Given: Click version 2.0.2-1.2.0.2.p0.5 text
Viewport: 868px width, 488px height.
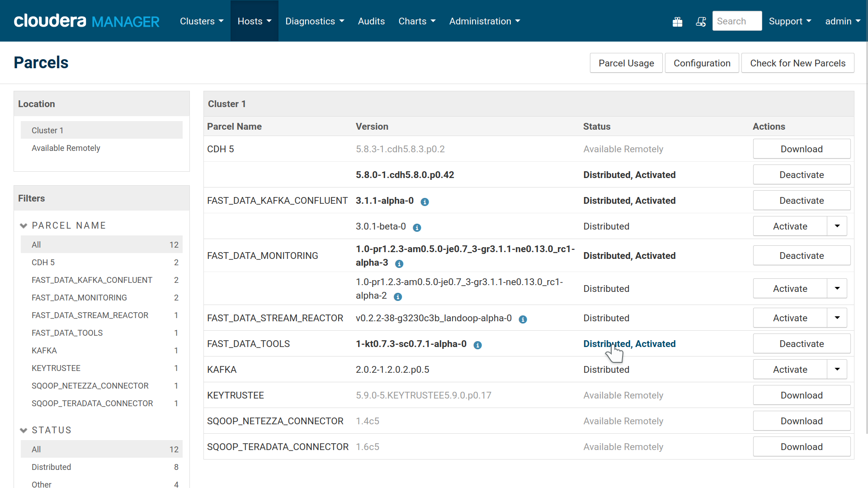Looking at the screenshot, I should (x=392, y=370).
